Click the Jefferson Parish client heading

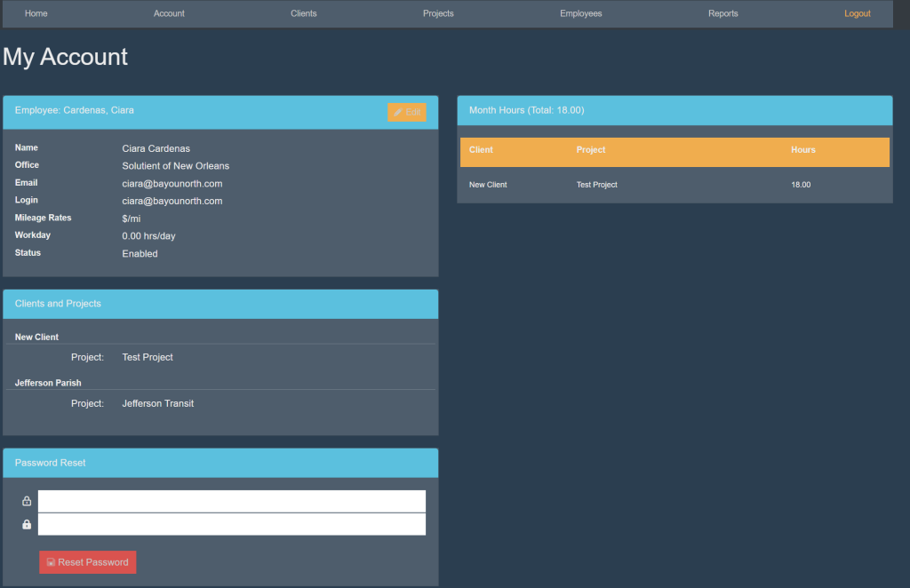click(x=48, y=383)
